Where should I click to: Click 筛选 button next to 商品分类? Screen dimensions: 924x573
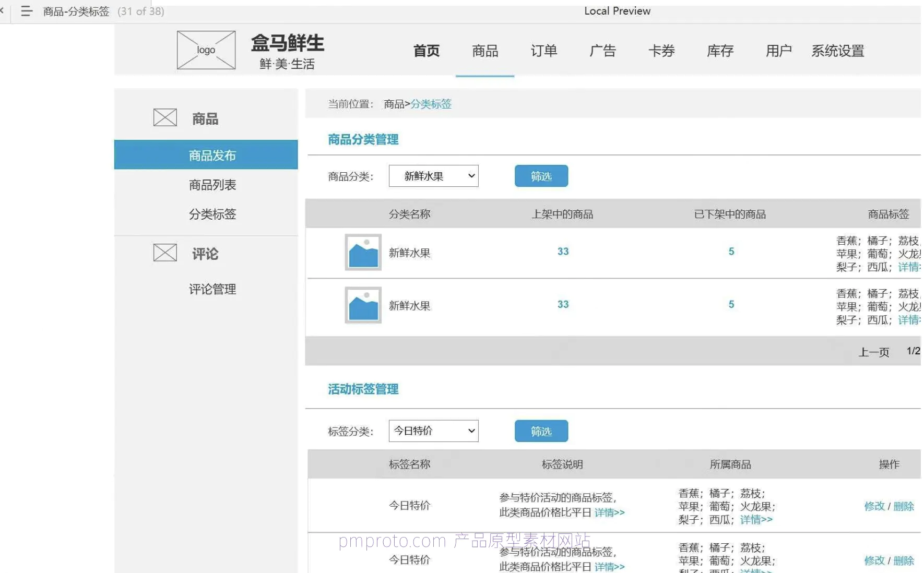click(541, 176)
